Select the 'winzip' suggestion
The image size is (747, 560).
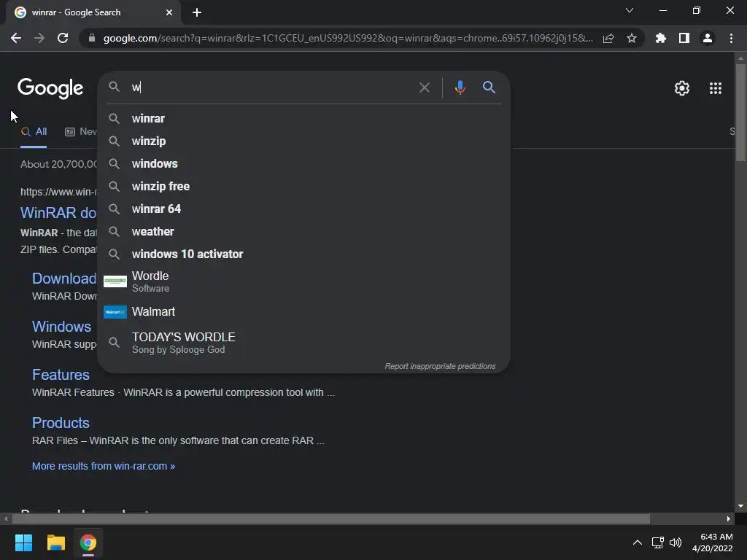[303, 141]
